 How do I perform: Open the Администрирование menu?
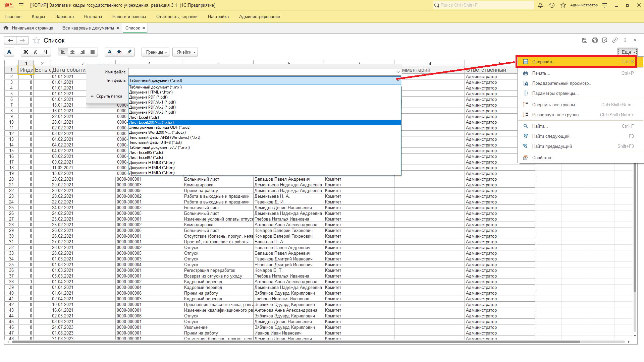click(x=260, y=17)
